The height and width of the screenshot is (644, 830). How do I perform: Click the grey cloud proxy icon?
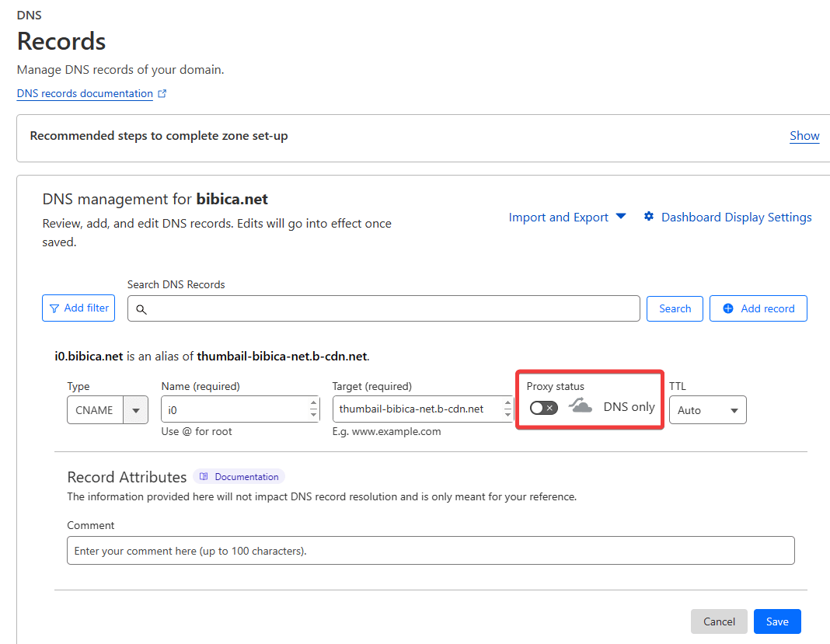coord(581,406)
